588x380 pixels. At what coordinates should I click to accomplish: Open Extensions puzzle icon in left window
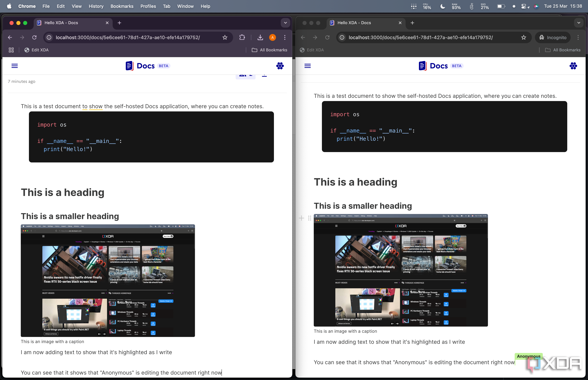pos(242,37)
